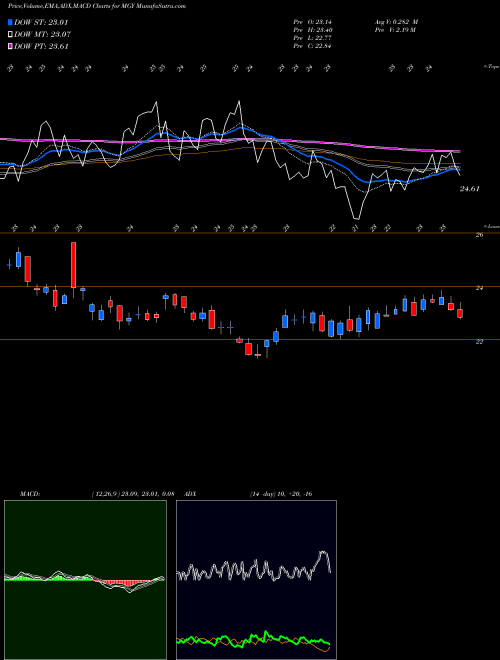
Task: Click the 'Pre L: 22.77' low value
Action: tap(312, 38)
